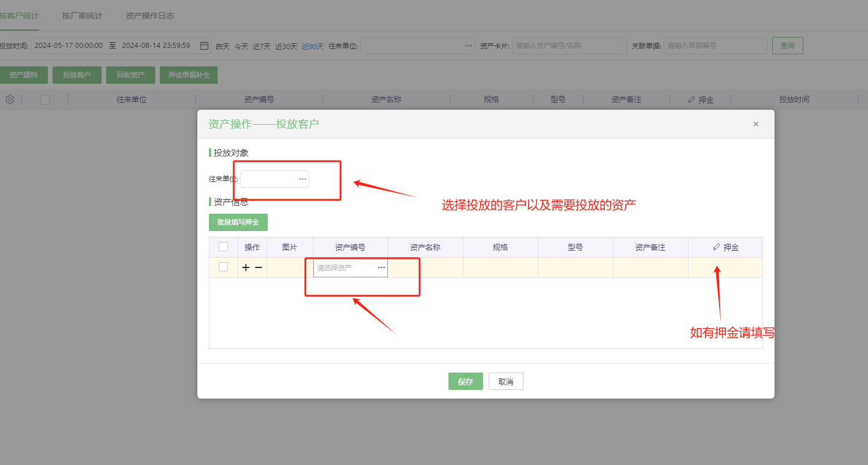Screen dimensions: 868x465
Task: Click the 回收资产 button
Action: [x=130, y=75]
